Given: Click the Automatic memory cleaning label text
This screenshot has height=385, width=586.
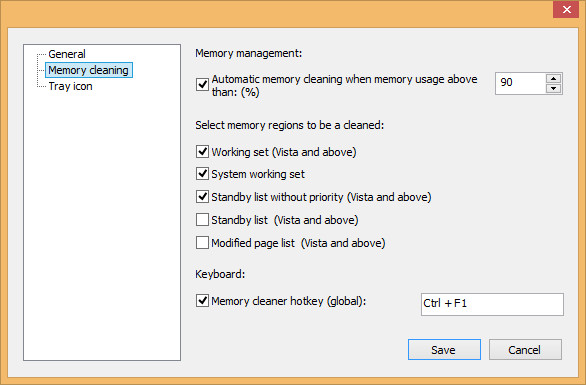Looking at the screenshot, I should (x=344, y=86).
